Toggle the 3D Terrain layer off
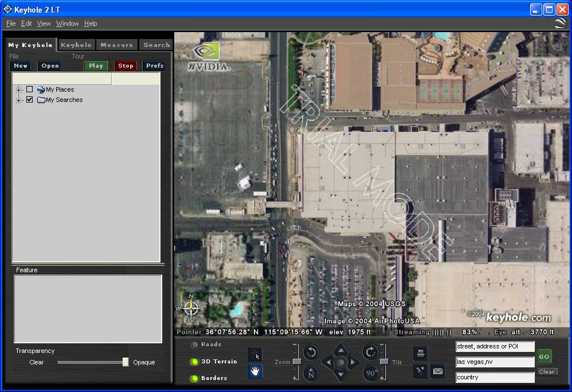572x392 pixels. tap(194, 362)
